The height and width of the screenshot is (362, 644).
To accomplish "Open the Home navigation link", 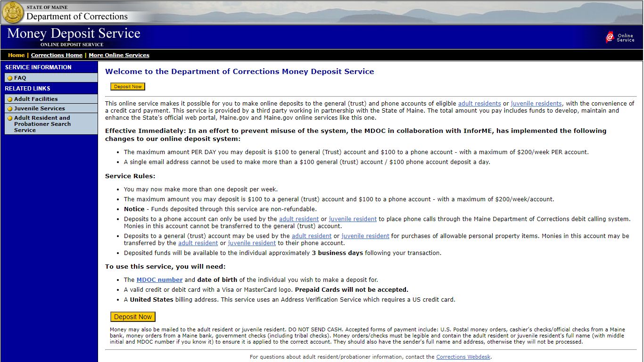I will [x=17, y=55].
